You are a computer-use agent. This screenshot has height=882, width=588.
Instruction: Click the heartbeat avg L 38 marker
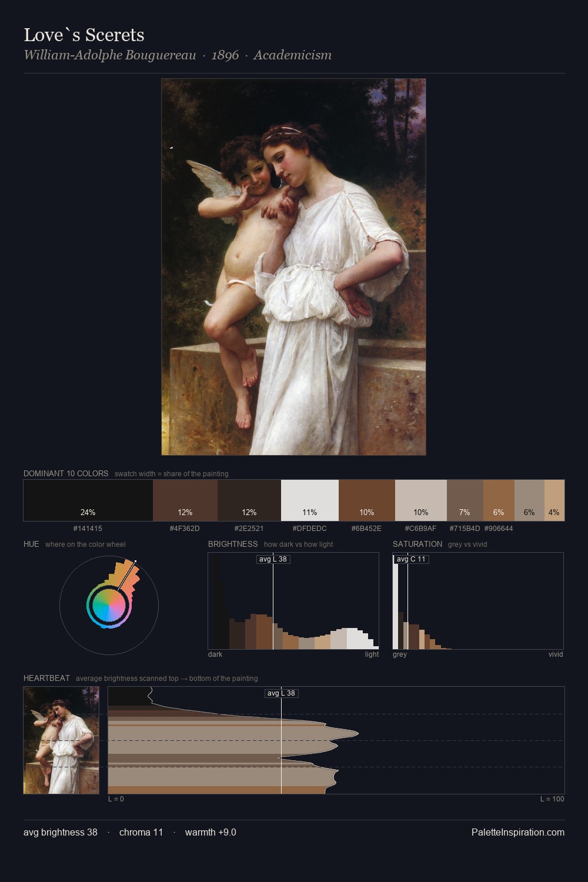pyautogui.click(x=282, y=693)
